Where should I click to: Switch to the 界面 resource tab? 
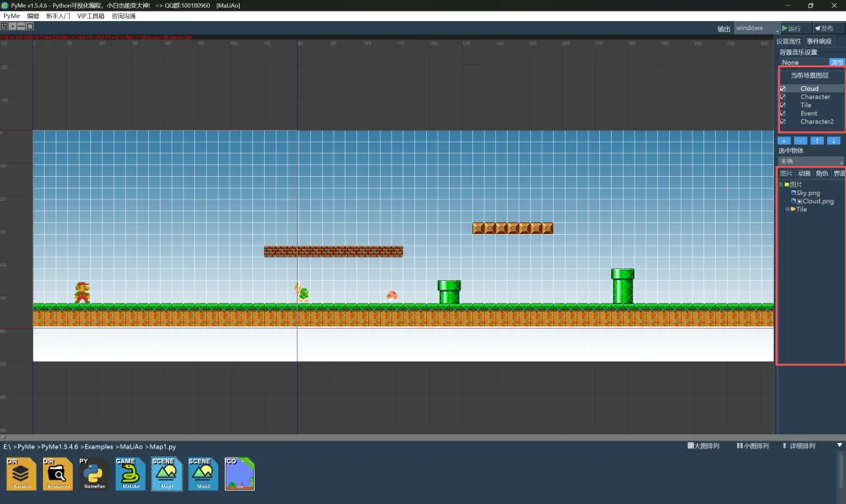coord(839,173)
